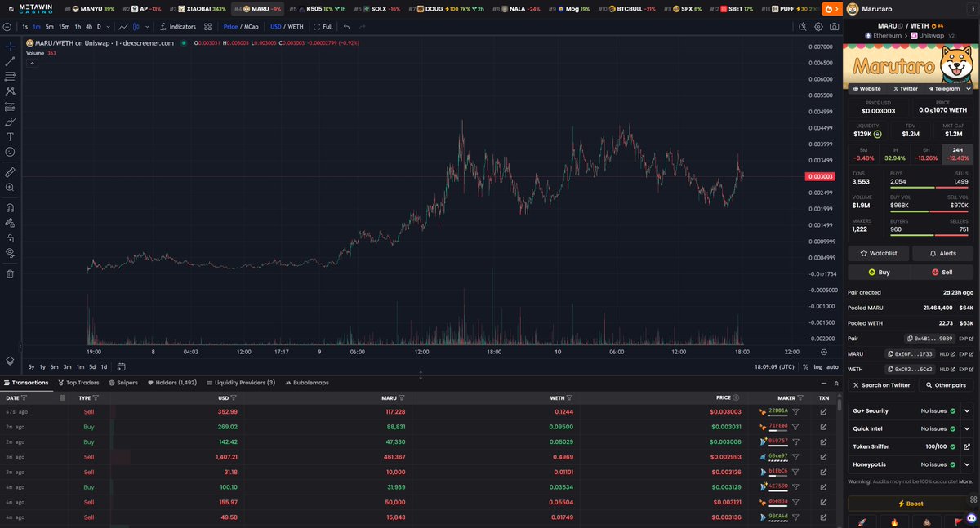
Task: Click the red Sell button
Action: click(x=942, y=272)
